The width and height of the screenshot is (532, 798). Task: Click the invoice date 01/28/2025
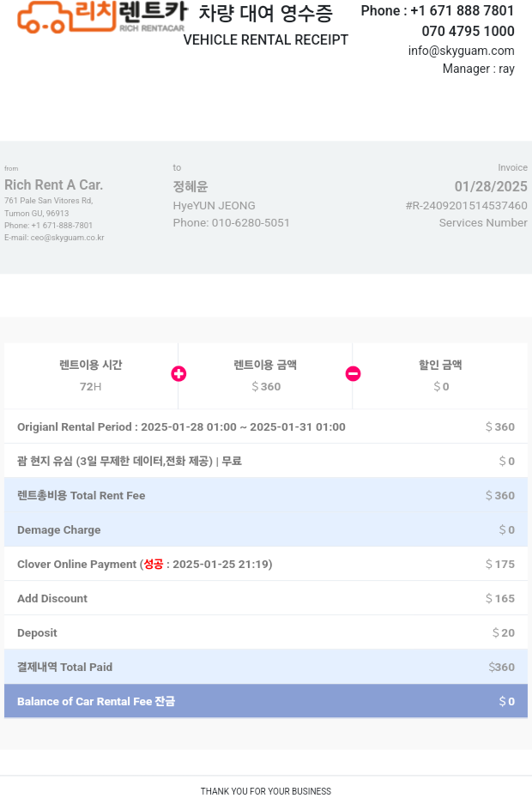coord(491,187)
